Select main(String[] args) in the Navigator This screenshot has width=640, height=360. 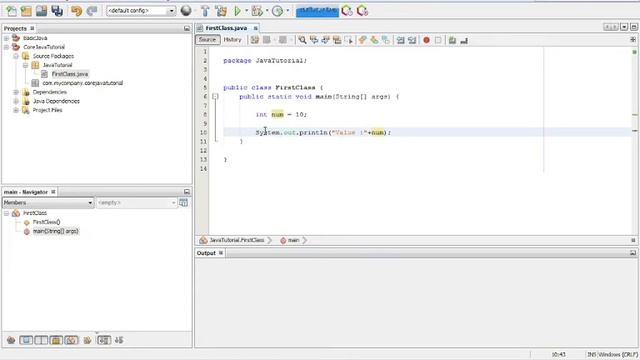(56, 231)
